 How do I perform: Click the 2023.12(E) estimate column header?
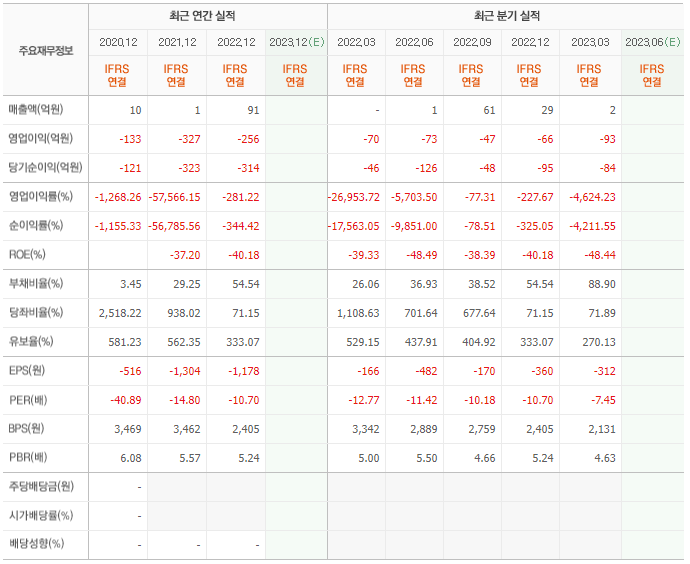[297, 42]
